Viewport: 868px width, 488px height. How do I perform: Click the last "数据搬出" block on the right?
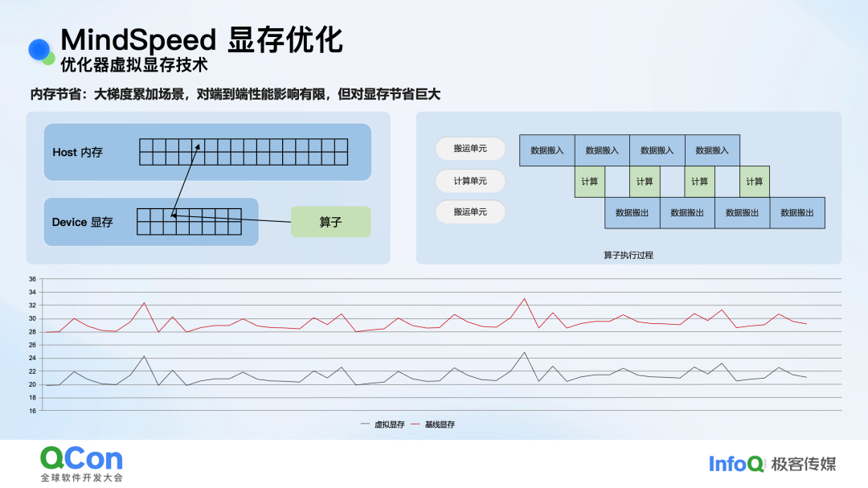[797, 213]
